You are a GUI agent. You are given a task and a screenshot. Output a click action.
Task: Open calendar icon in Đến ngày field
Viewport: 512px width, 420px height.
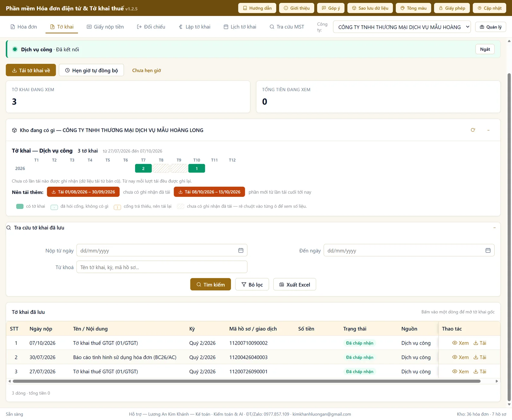click(488, 251)
